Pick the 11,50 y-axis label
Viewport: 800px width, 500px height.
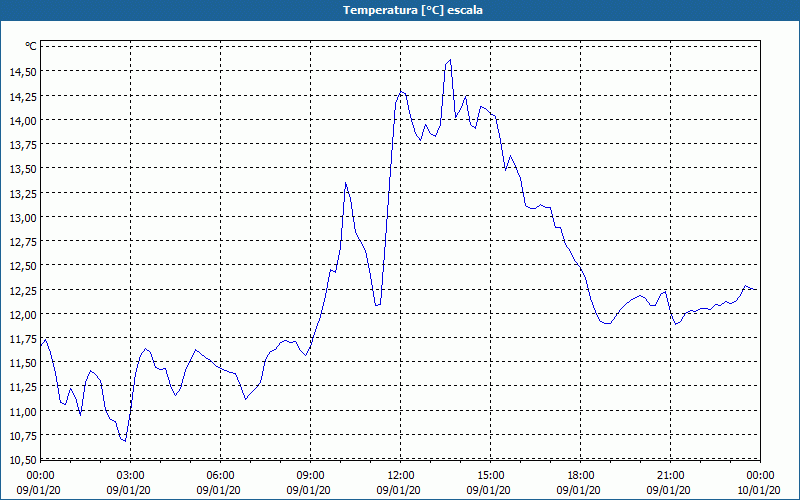(23, 363)
